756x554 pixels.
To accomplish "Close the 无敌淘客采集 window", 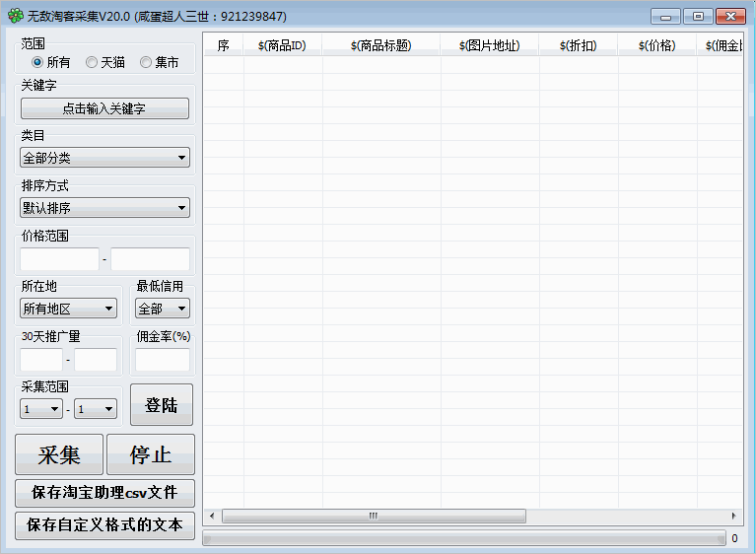I will click(731, 17).
